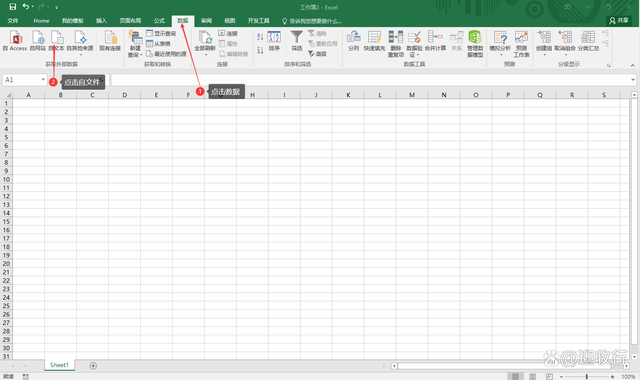
Task: Click the 自网站 (From Web) icon
Action: coord(38,40)
